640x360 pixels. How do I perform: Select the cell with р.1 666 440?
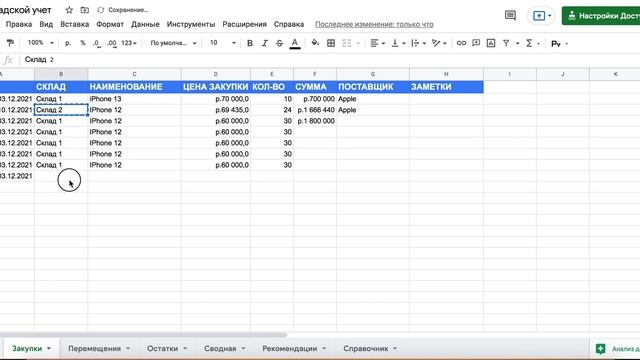point(315,110)
